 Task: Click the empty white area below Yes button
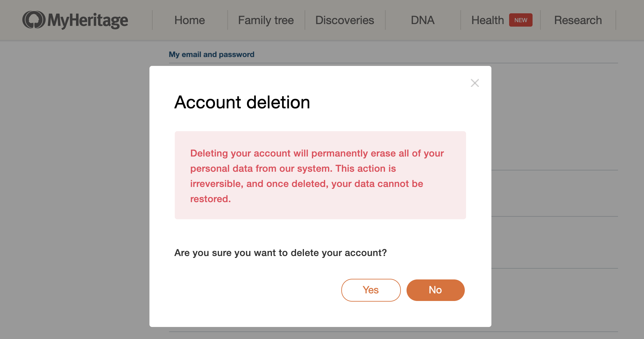[371, 314]
